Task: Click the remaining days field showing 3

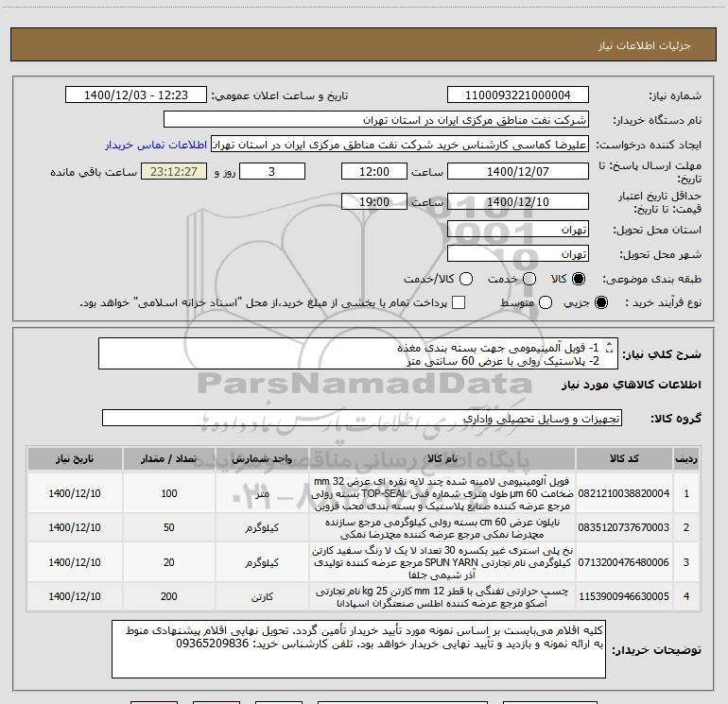Action: click(272, 171)
